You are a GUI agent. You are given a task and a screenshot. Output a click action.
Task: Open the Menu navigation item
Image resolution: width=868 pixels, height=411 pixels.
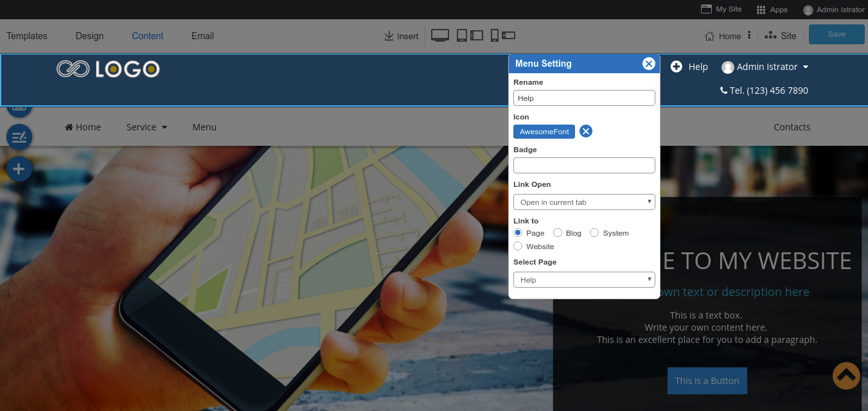pos(204,127)
